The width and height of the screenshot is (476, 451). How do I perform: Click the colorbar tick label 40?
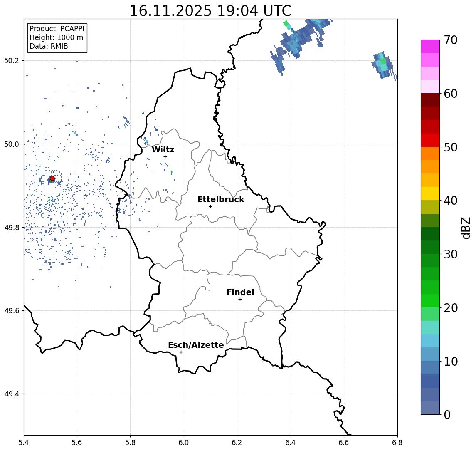tap(451, 201)
